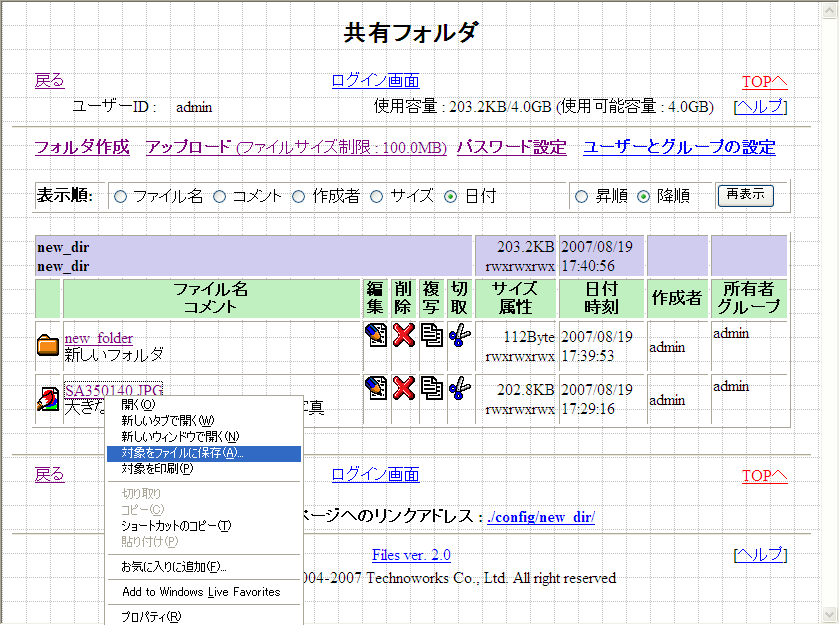
Task: Select プロパティ in the context menu
Action: (151, 616)
